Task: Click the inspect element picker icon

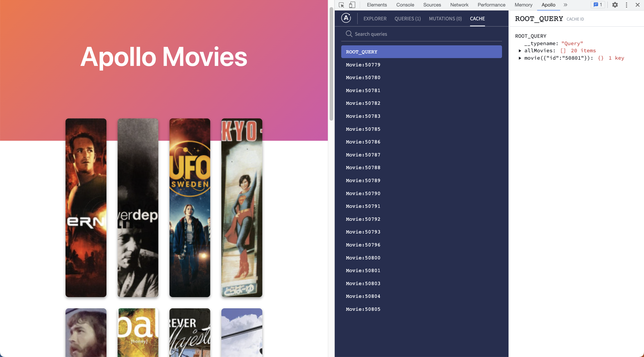Action: (x=341, y=5)
